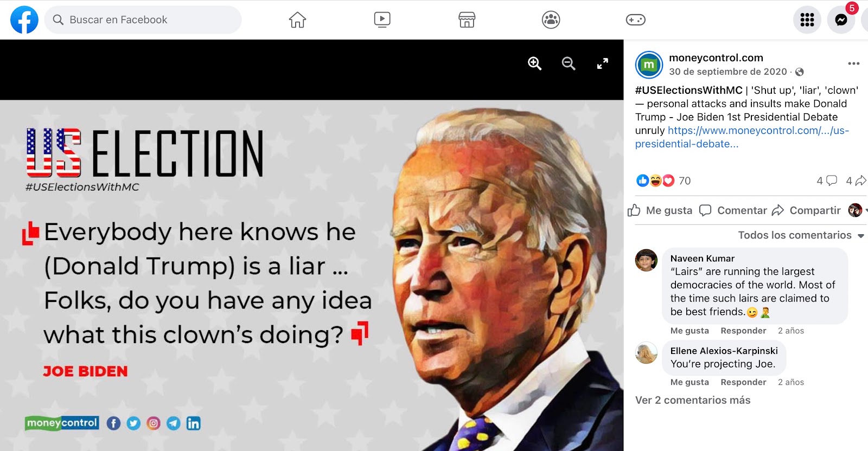Viewport: 868px width, 451px height.
Task: Open the Groups icon in top navigation
Action: click(551, 20)
